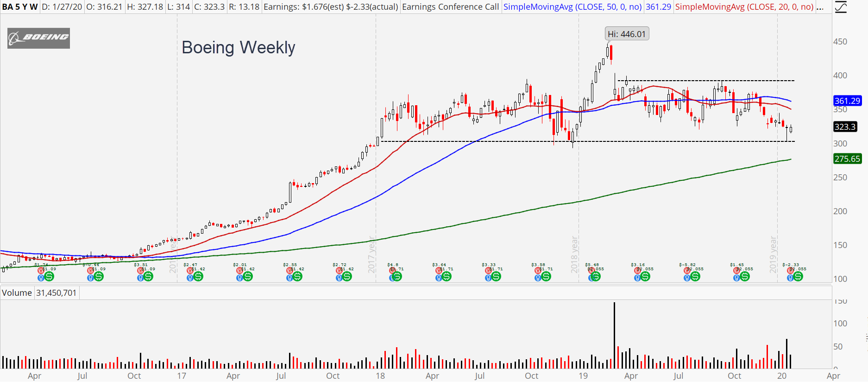Click the D: 1/27/20 date readout
Screen dimensions: 868x382
pyautogui.click(x=62, y=7)
